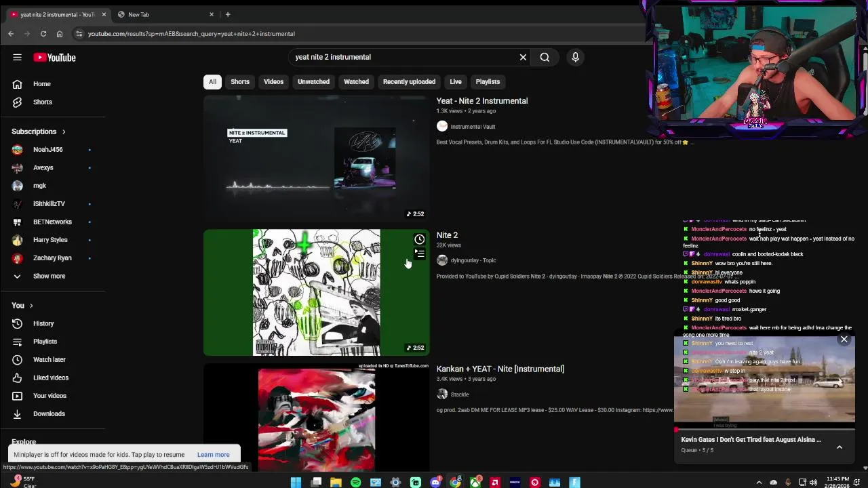Click the browser back arrow
Image resolution: width=868 pixels, height=488 pixels.
click(11, 34)
